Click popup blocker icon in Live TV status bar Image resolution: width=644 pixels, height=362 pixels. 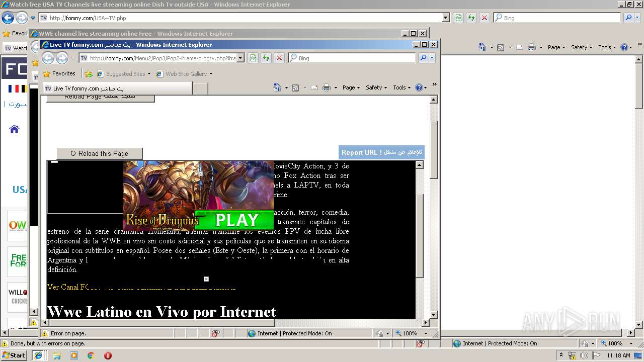[x=215, y=333]
